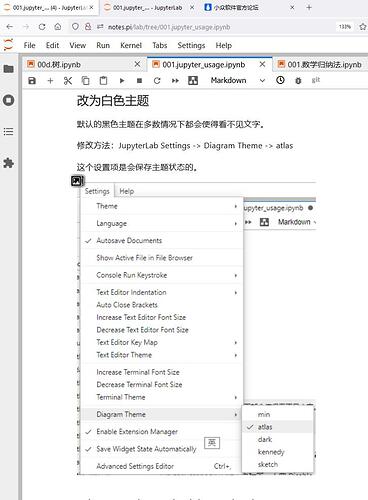
Task: Restart kernel and run all cells icon
Action: point(175,80)
